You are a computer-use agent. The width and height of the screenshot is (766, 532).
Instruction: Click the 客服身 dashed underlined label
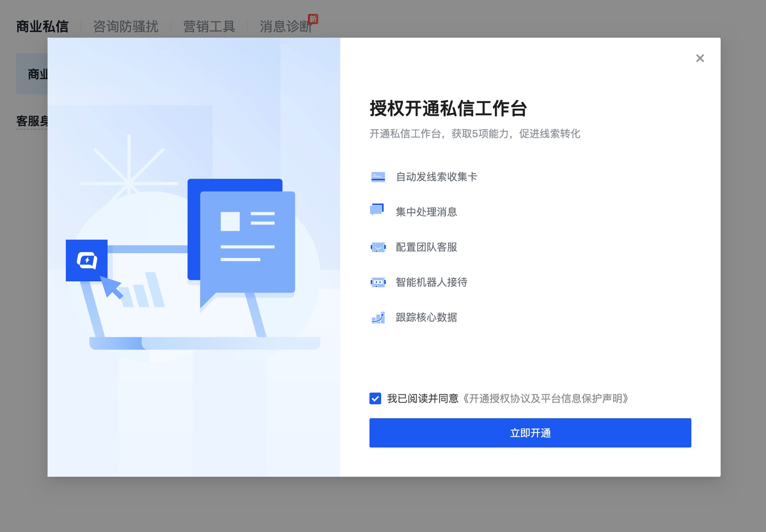click(32, 118)
